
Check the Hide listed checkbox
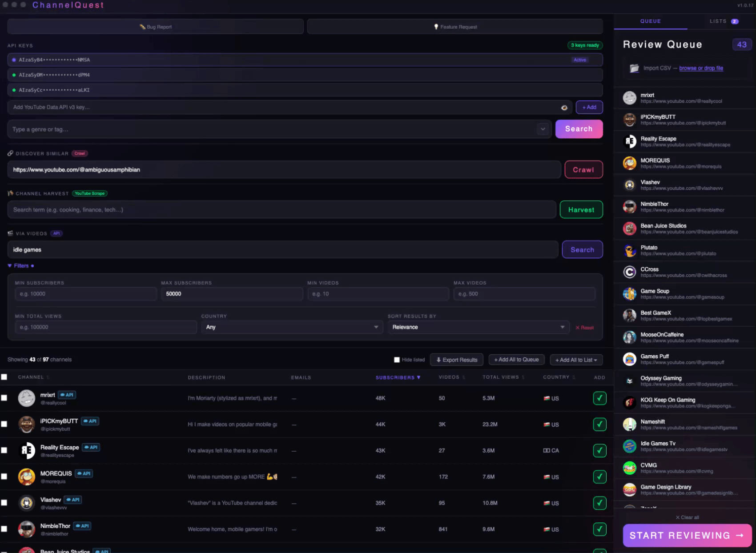(x=397, y=360)
